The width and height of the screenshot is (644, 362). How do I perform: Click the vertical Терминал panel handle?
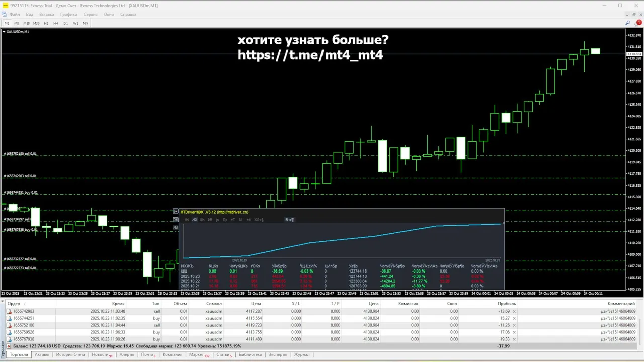click(x=3, y=349)
